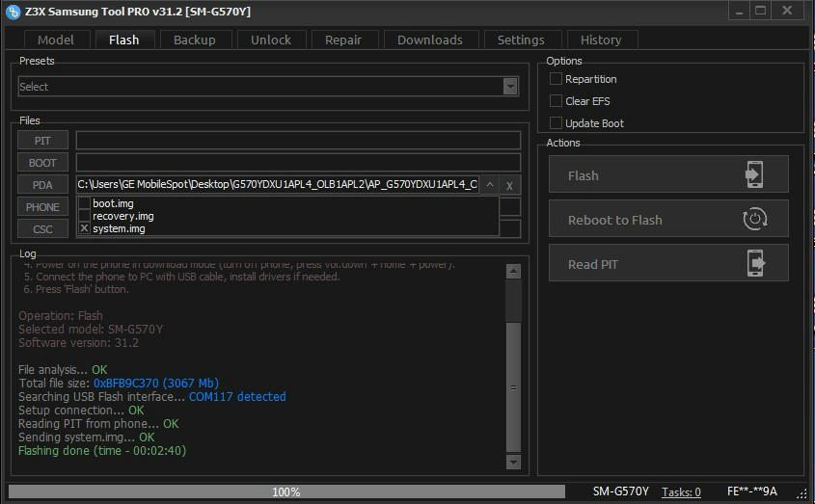The height and width of the screenshot is (504, 815).
Task: Click the 'Flashing done' log line
Action: (x=102, y=450)
